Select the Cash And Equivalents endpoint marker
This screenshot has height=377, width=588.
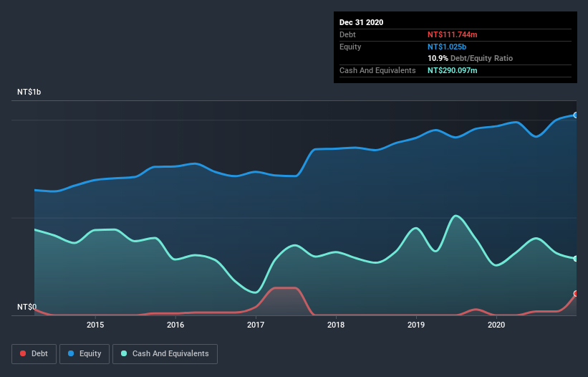click(576, 259)
